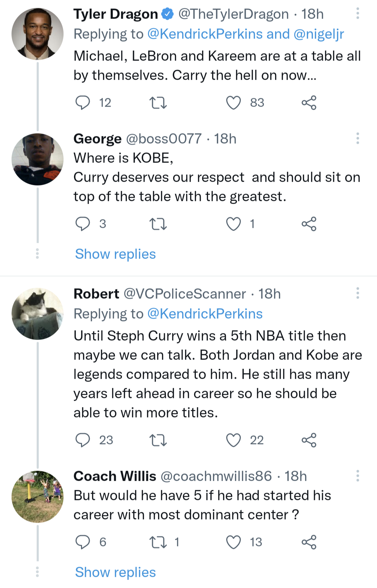Retweet Robert's Steph Curry tweet
This screenshot has height=588, width=377.
(x=158, y=440)
